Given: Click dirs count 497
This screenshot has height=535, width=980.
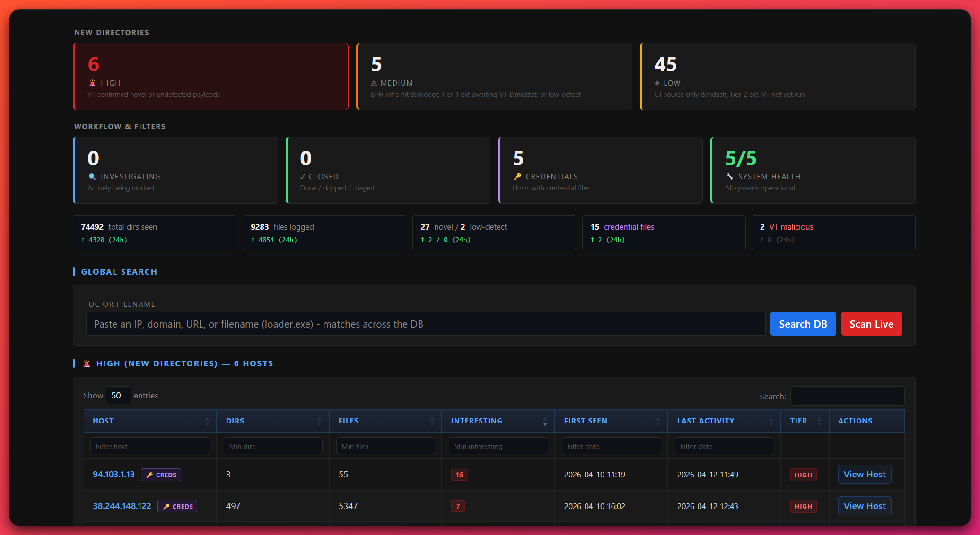Looking at the screenshot, I should (233, 506).
